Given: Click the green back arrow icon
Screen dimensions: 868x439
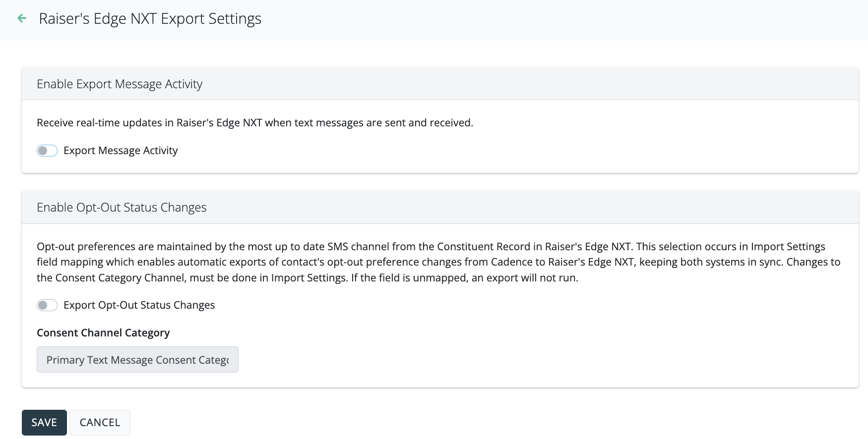Looking at the screenshot, I should (22, 19).
